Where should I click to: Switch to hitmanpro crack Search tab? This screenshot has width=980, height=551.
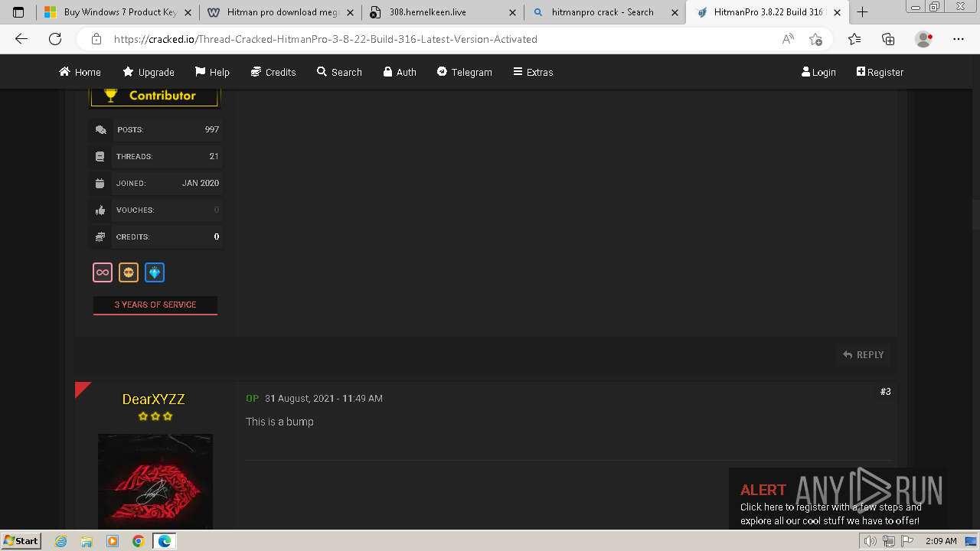click(605, 12)
